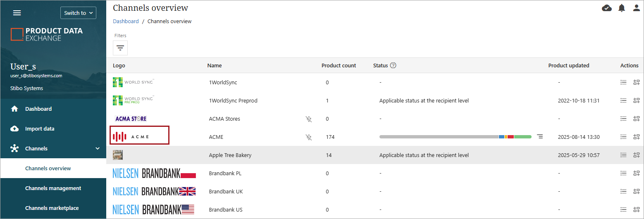Screen dimensions: 644x219
Task: Click transfer action icon for ACME row
Action: point(636,137)
